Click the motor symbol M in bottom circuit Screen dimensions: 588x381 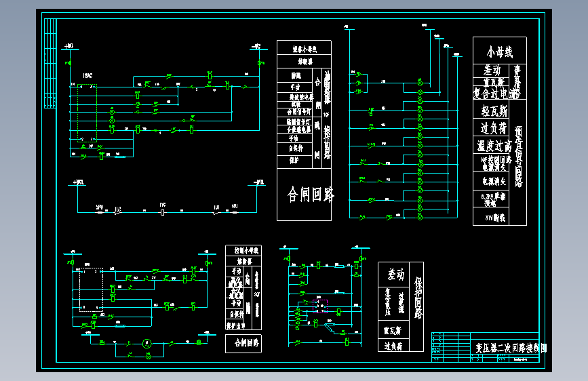[147, 343]
